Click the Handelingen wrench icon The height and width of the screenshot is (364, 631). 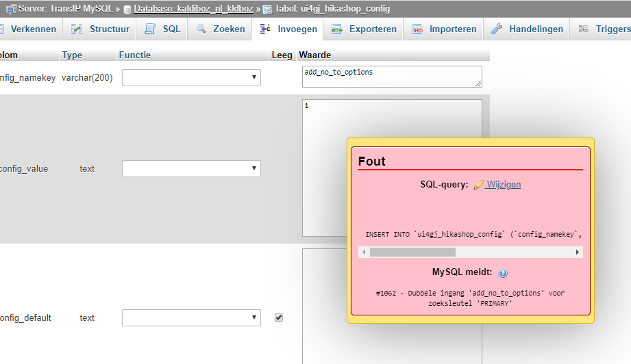point(497,29)
